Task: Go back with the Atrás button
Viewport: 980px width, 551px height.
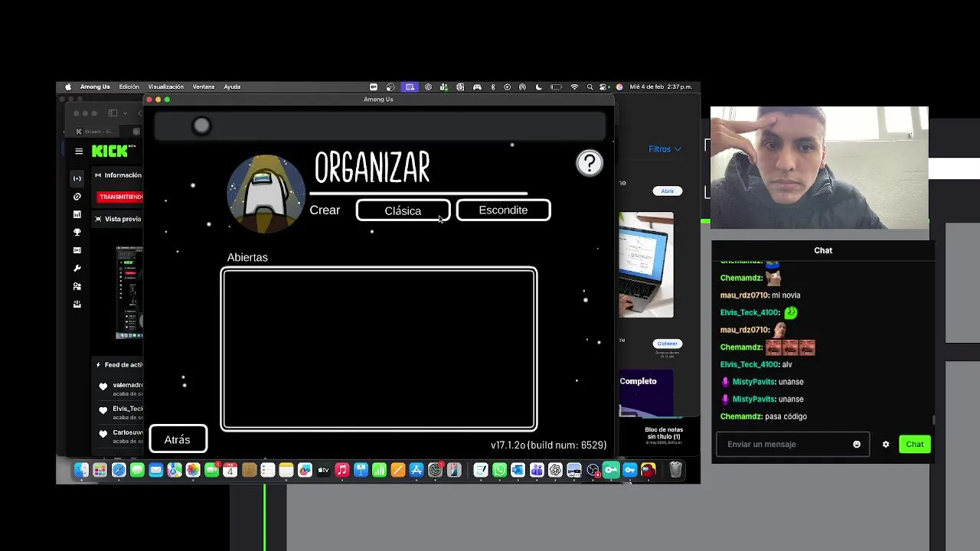Action: pos(178,439)
